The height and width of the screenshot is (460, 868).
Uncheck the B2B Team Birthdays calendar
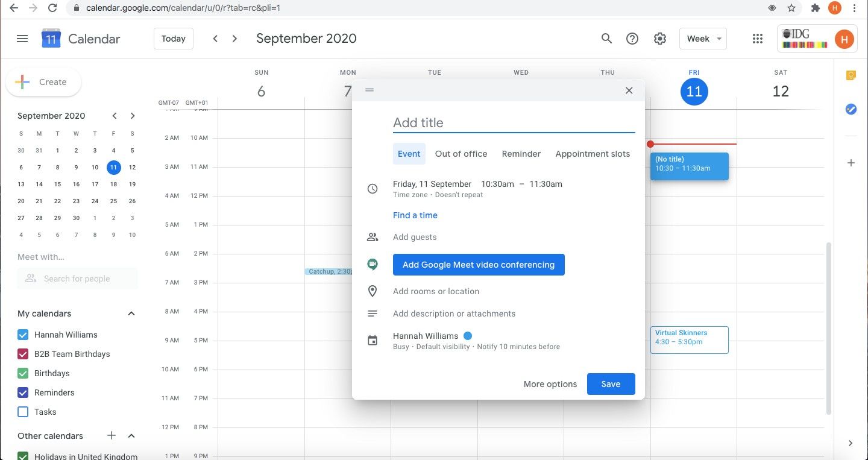[23, 354]
